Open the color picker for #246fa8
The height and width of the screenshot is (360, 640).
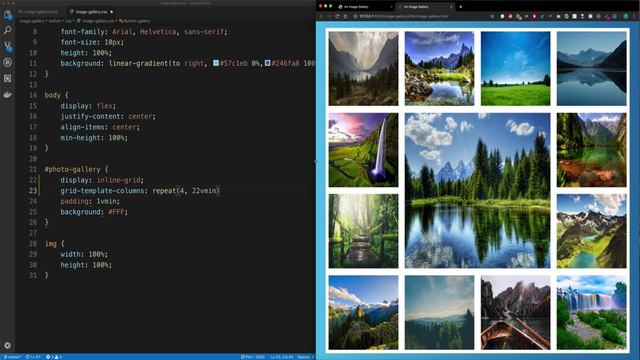(x=267, y=63)
